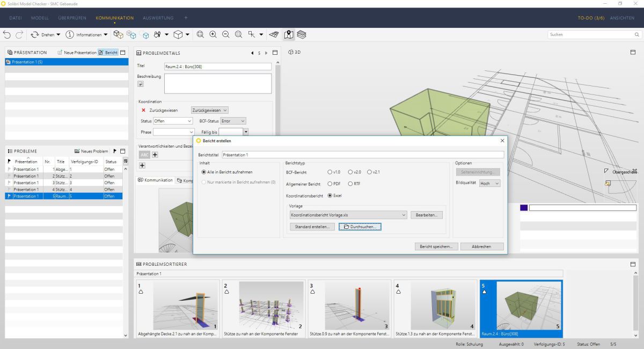Open the Bildqualität quality dropdown
The height and width of the screenshot is (349, 644).
point(489,184)
